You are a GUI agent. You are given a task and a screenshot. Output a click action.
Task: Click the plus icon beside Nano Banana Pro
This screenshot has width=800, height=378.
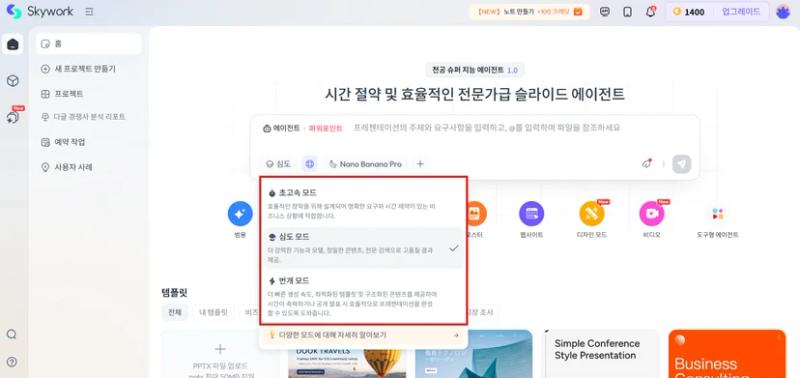pos(420,164)
